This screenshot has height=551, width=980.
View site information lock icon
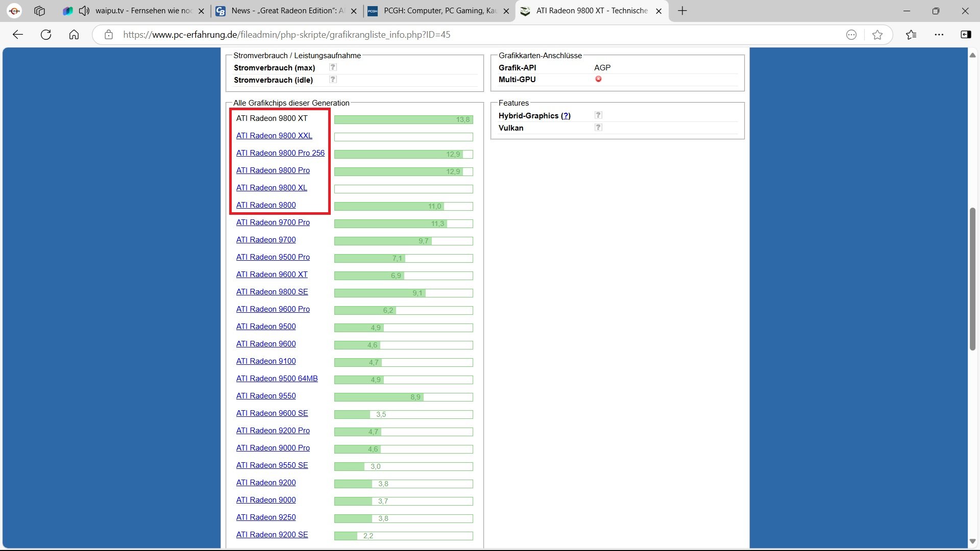click(x=108, y=35)
